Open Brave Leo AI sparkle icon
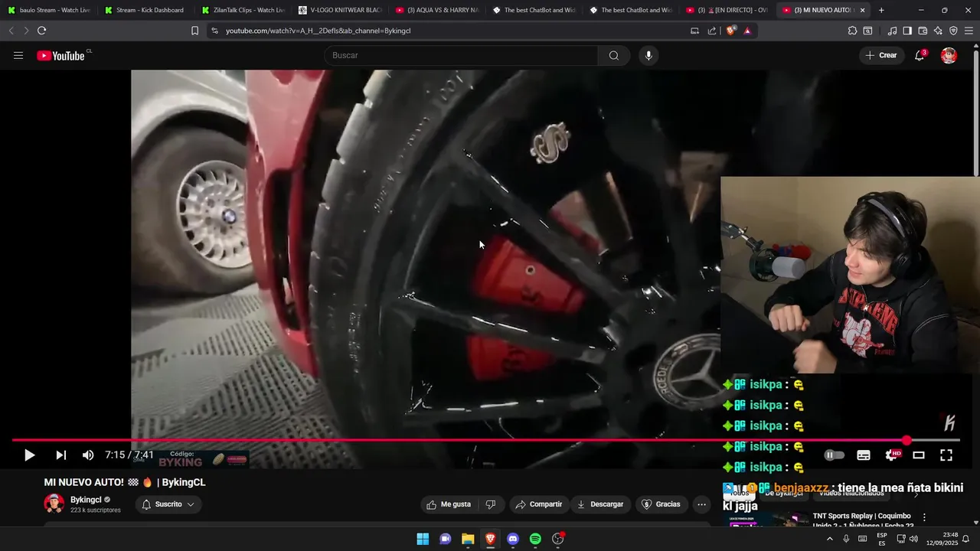The width and height of the screenshot is (980, 551). pyautogui.click(x=938, y=31)
